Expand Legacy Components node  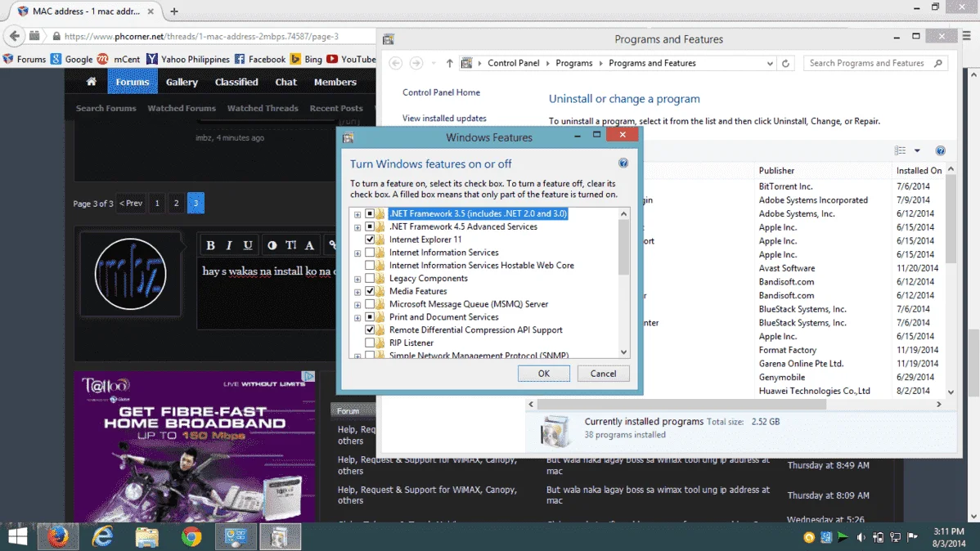[x=357, y=280]
